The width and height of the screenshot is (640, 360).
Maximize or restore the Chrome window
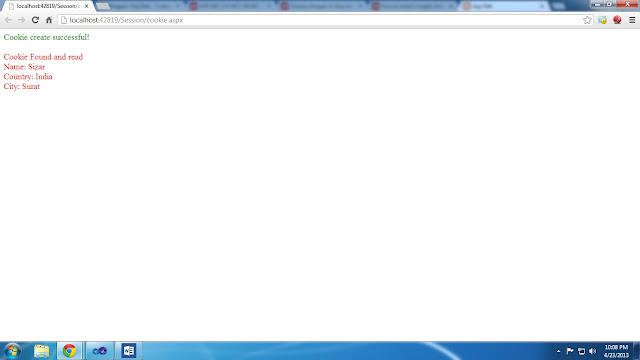coord(609,4)
